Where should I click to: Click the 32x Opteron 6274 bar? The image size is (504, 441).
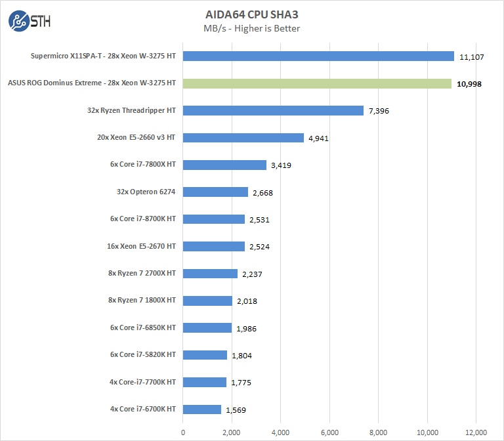tap(216, 192)
